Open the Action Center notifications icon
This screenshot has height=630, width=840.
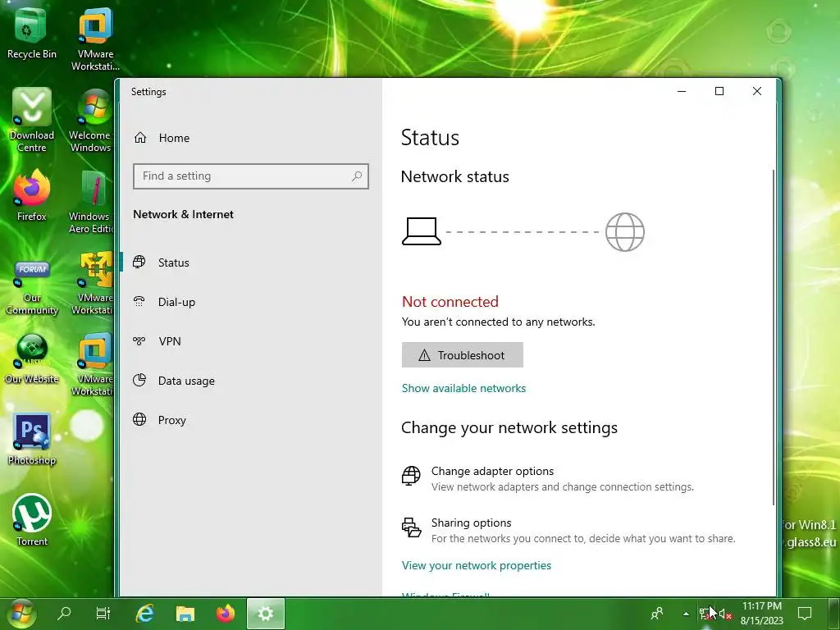pyautogui.click(x=805, y=614)
